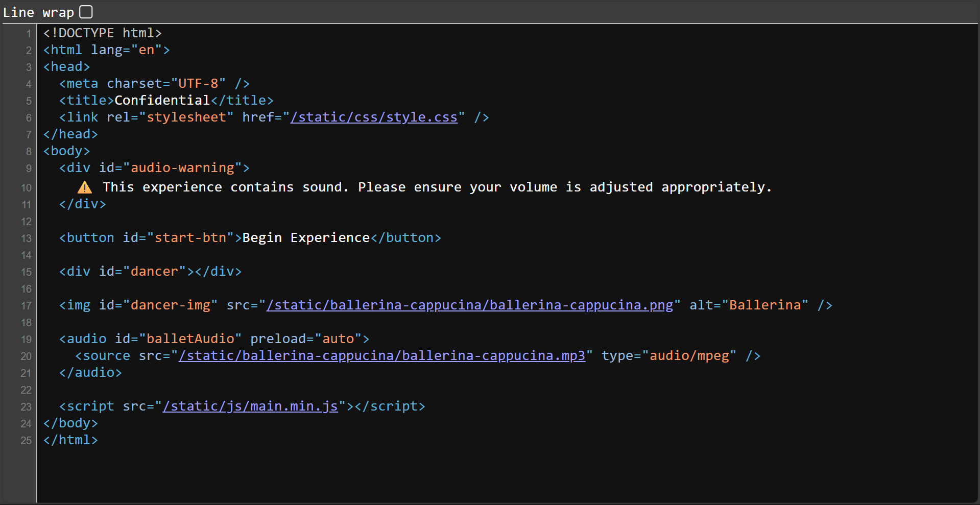The image size is (980, 505).
Task: Click the "balletAudio" id value
Action: (190, 339)
